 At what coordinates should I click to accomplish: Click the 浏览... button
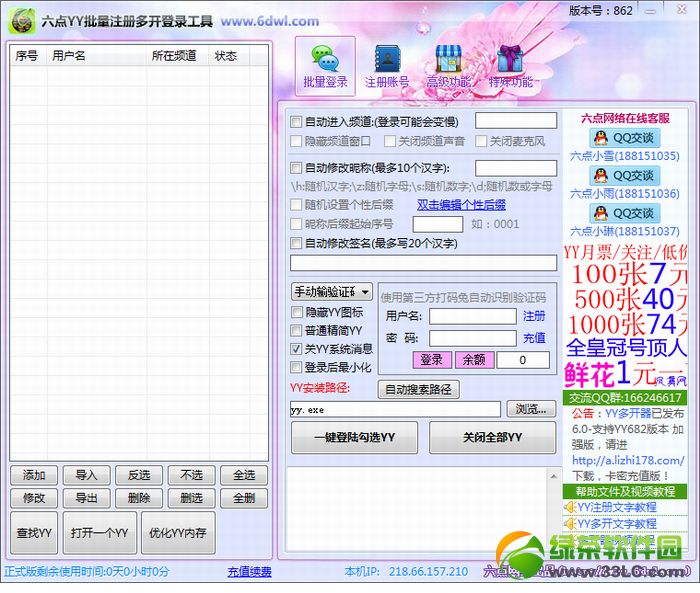point(531,409)
